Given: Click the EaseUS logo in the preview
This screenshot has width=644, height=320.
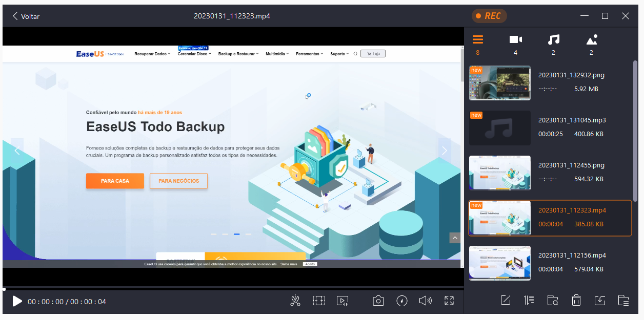Looking at the screenshot, I should coord(90,54).
